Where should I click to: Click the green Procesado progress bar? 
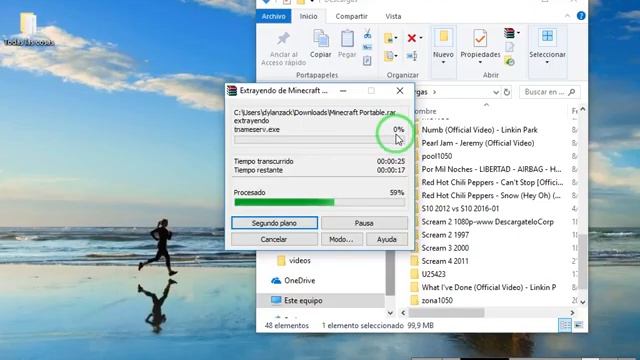click(x=320, y=202)
